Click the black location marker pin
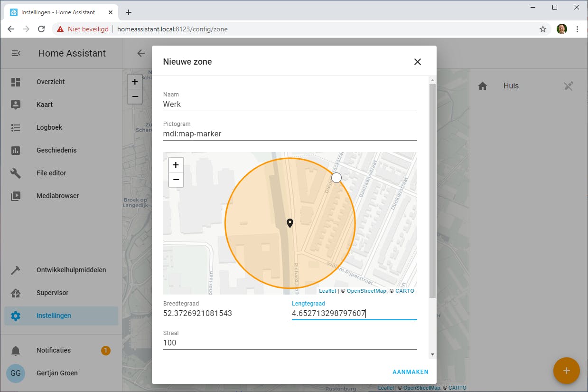Screen dimensions: 588x392 pyautogui.click(x=289, y=223)
